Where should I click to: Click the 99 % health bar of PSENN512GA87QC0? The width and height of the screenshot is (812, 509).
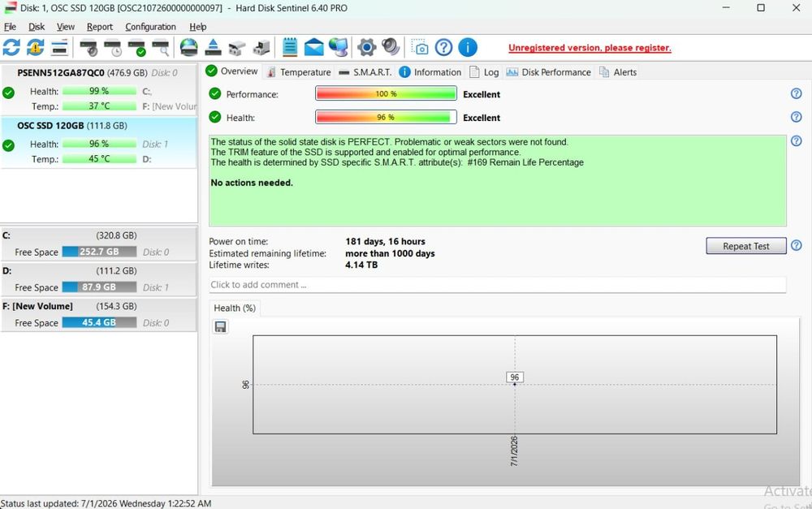[99, 91]
